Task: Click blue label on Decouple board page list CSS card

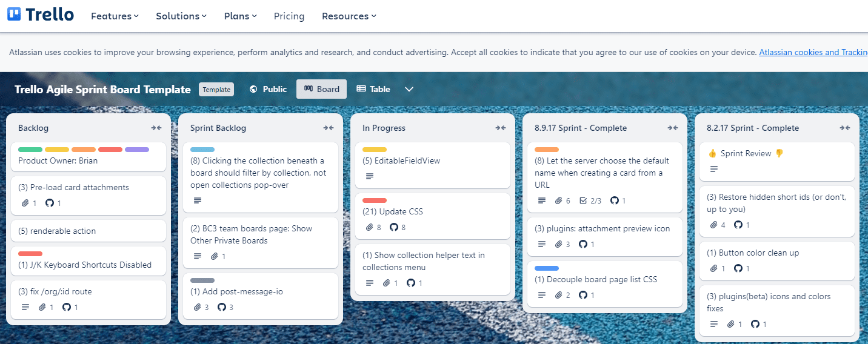Action: [547, 268]
